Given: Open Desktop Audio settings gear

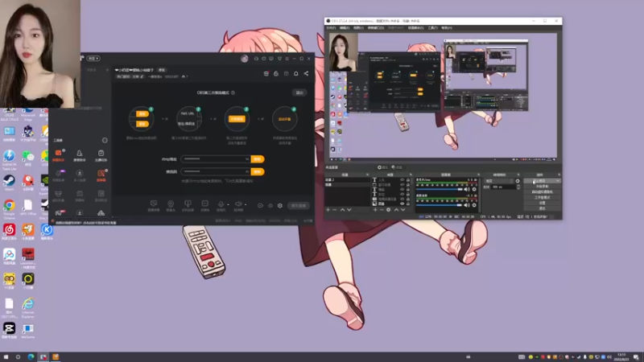Looking at the screenshot, I should pyautogui.click(x=474, y=205).
